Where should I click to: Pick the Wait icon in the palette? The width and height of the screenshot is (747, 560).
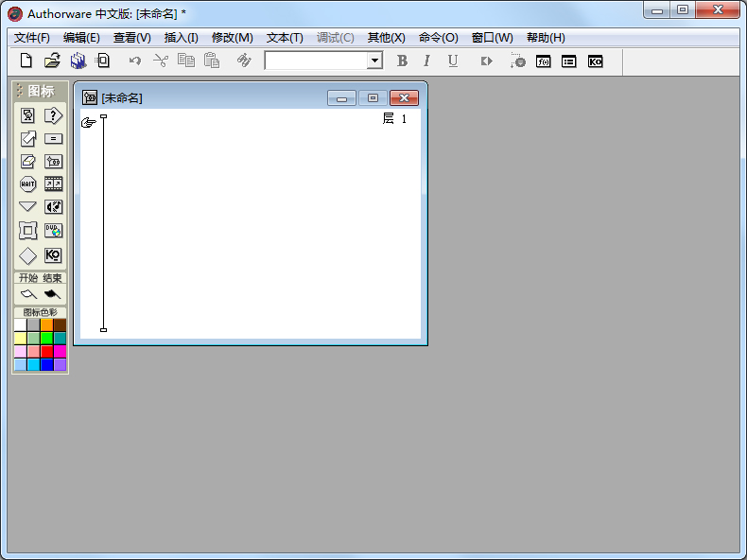click(x=27, y=184)
